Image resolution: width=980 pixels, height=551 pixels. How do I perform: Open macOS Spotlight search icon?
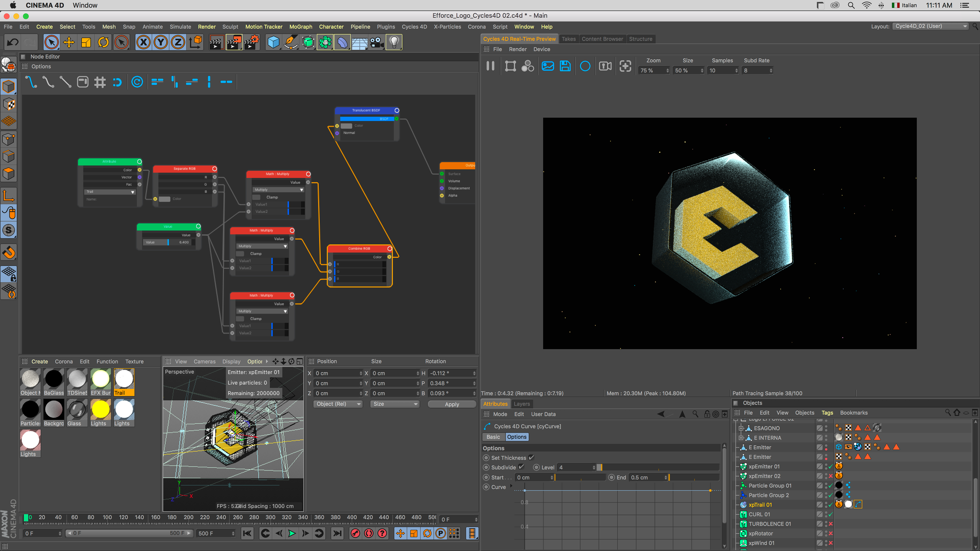click(x=851, y=5)
